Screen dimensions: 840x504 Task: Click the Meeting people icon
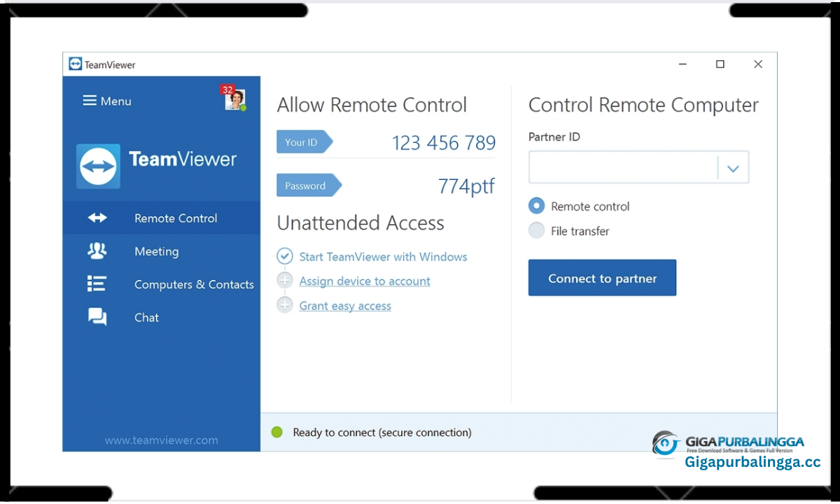coord(97,251)
